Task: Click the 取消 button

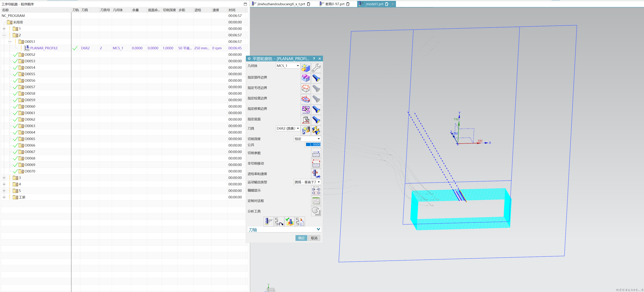Action: click(x=314, y=238)
